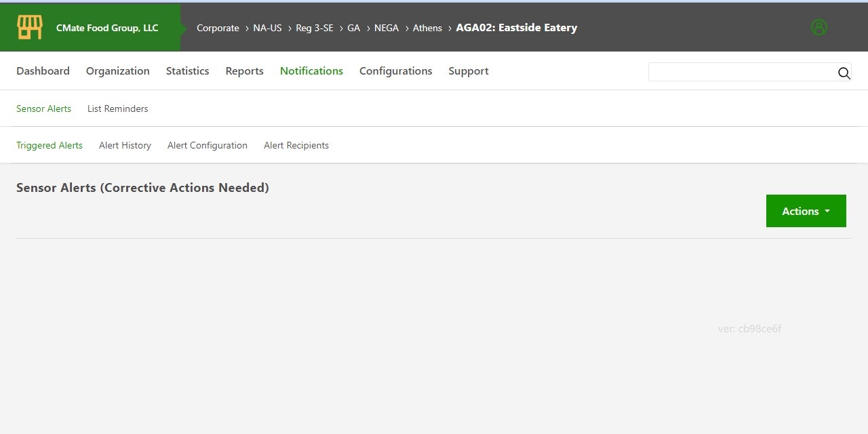868x434 pixels.
Task: Switch to the List Reminders tab
Action: point(117,108)
